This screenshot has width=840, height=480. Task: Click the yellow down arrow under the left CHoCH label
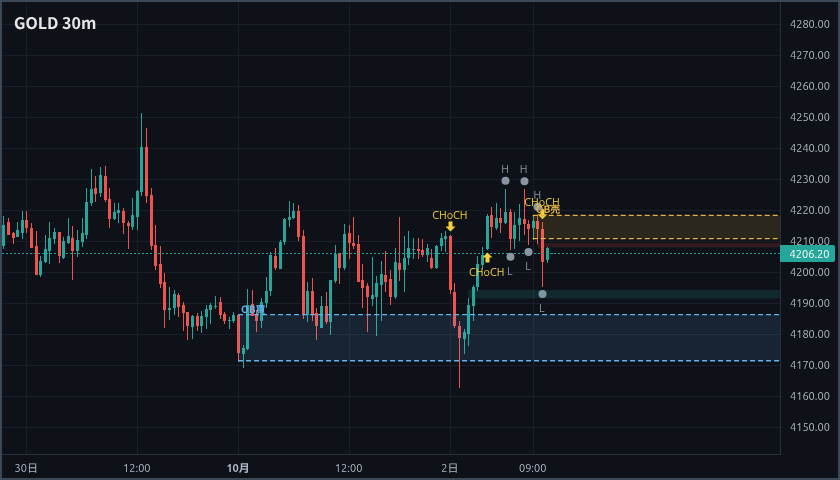pos(451,227)
